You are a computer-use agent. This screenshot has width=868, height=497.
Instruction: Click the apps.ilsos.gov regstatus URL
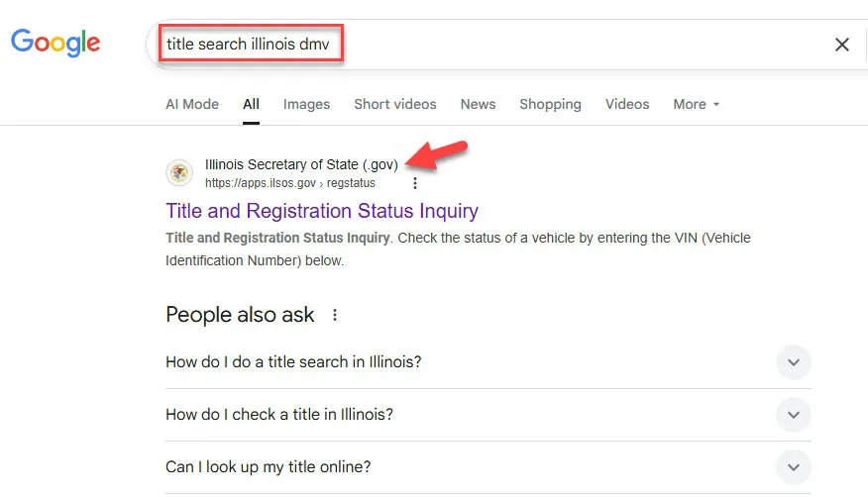point(290,183)
